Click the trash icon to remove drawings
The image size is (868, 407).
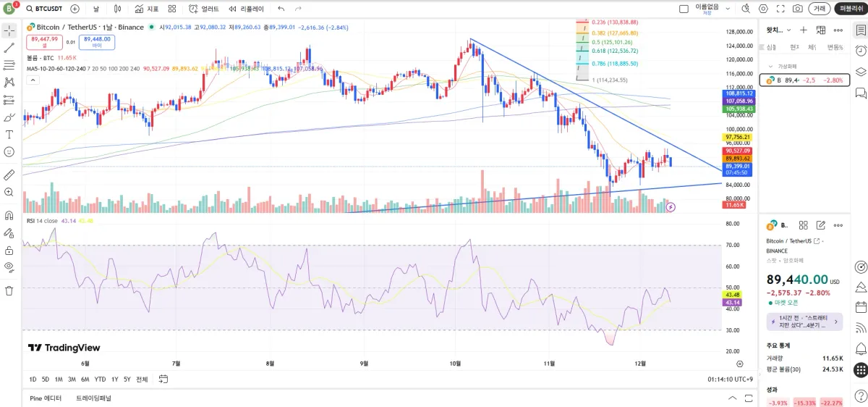coord(9,290)
